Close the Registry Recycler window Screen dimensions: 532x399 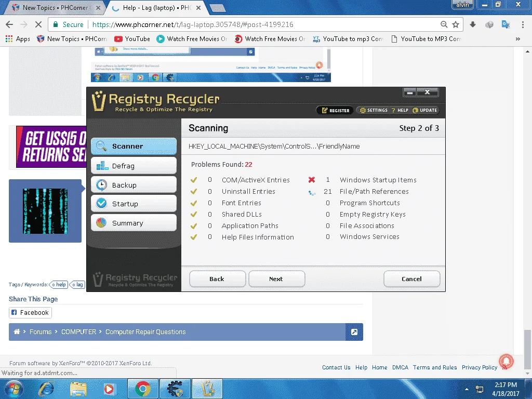[x=428, y=92]
